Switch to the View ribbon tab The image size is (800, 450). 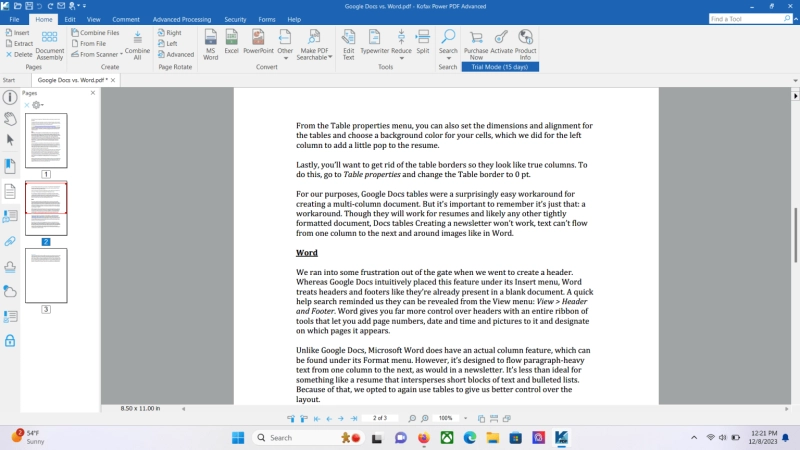click(x=93, y=19)
